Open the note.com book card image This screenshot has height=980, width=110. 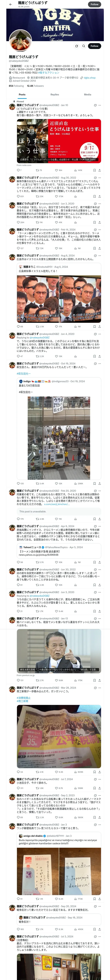click(59, 140)
